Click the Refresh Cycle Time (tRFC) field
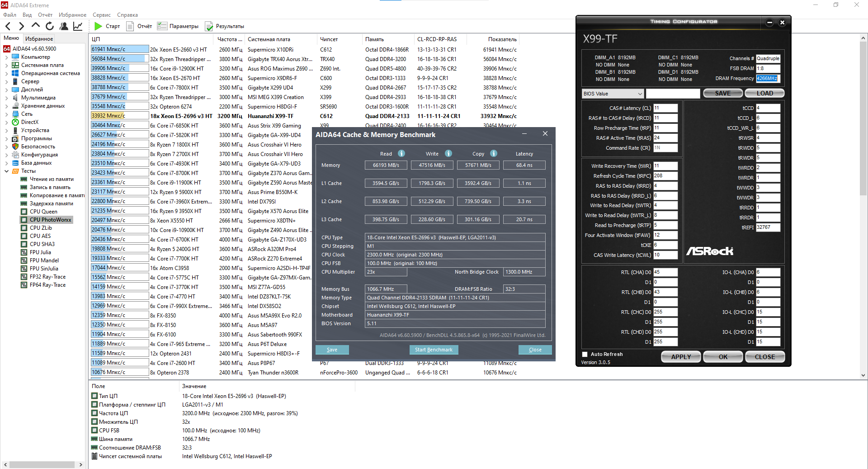868x469 pixels. pos(665,176)
